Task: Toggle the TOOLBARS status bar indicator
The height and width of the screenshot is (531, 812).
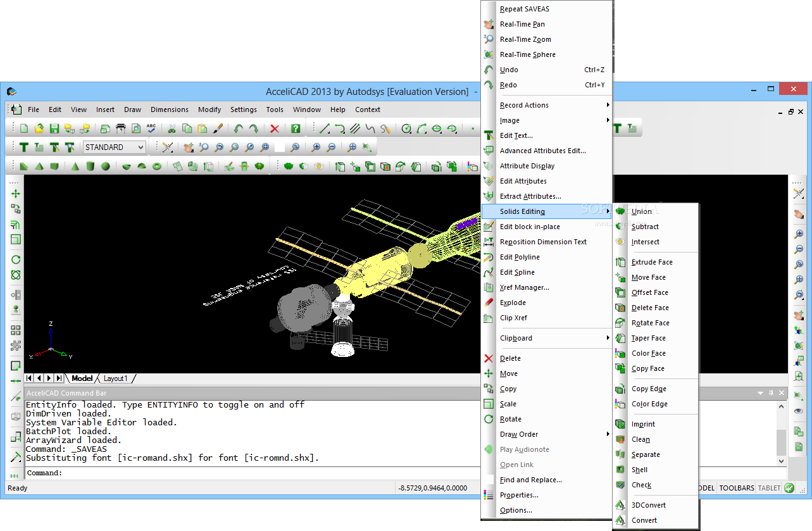Action: (x=737, y=488)
